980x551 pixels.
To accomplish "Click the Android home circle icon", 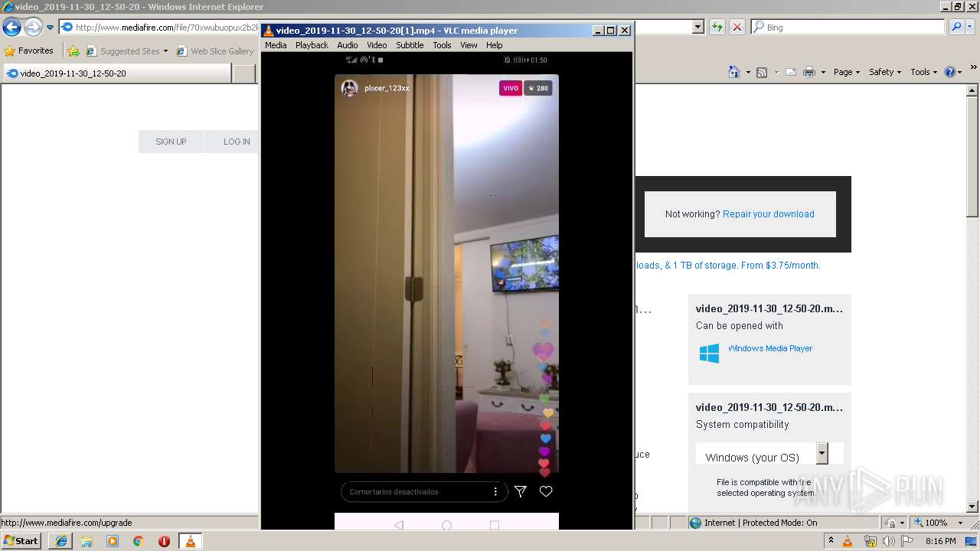I will 447,526.
